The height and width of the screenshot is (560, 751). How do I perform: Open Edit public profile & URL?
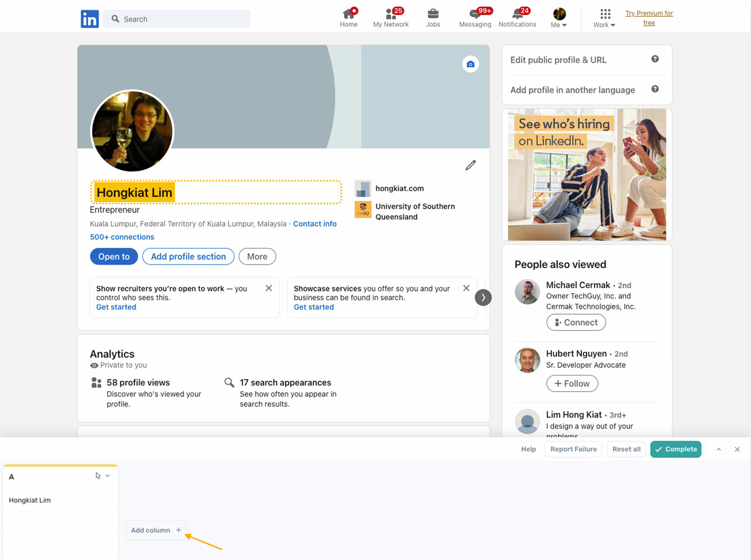(x=558, y=60)
